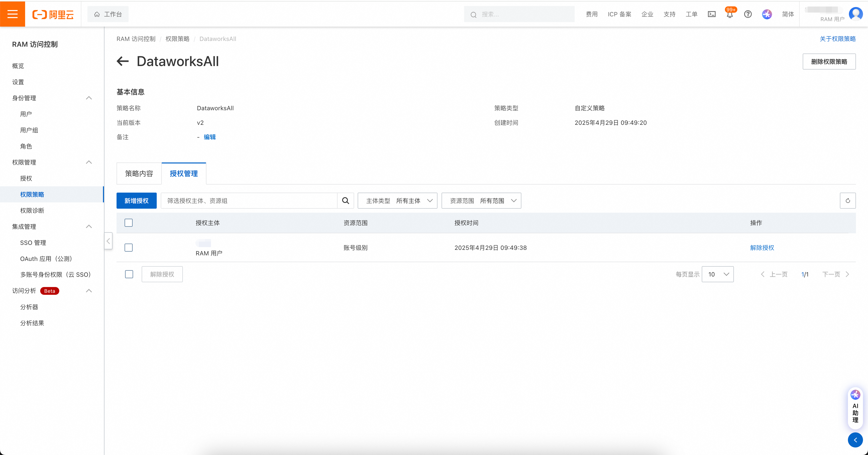The image size is (868, 455).
Task: Switch to the 策略内容 tab
Action: [139, 174]
